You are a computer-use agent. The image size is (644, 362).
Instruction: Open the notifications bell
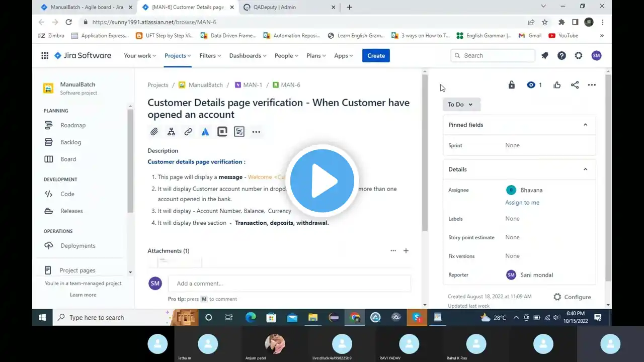pos(544,56)
